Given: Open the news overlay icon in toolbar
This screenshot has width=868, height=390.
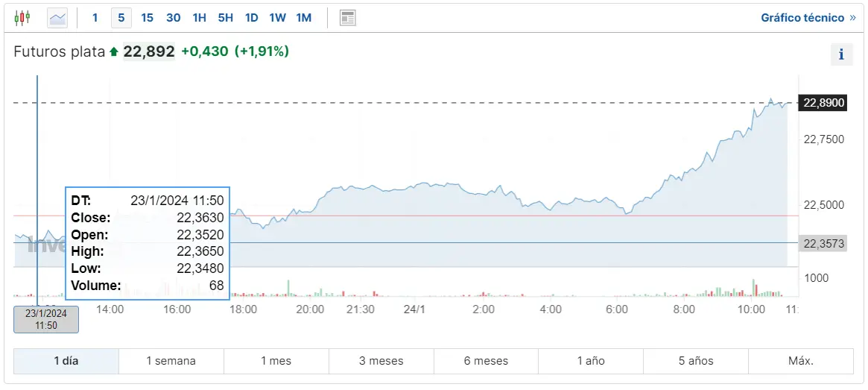Looking at the screenshot, I should click(x=347, y=17).
